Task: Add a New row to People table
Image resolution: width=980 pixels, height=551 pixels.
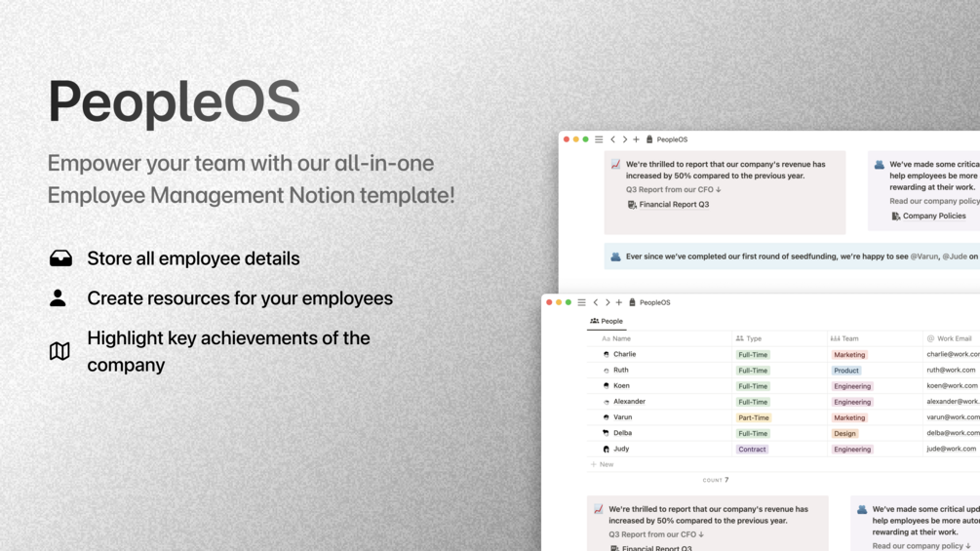Action: (602, 464)
